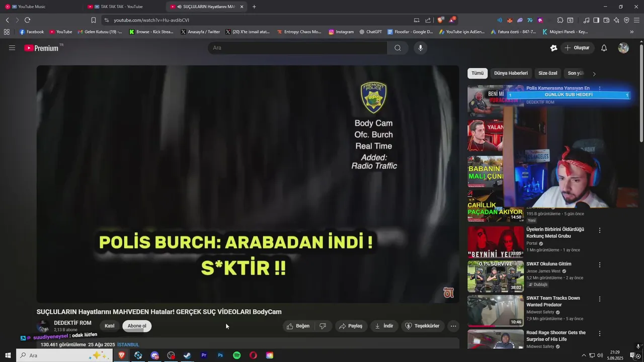Screen dimensions: 644x362
Task: Open the Brave Rewards triangle icon
Action: click(452, 20)
